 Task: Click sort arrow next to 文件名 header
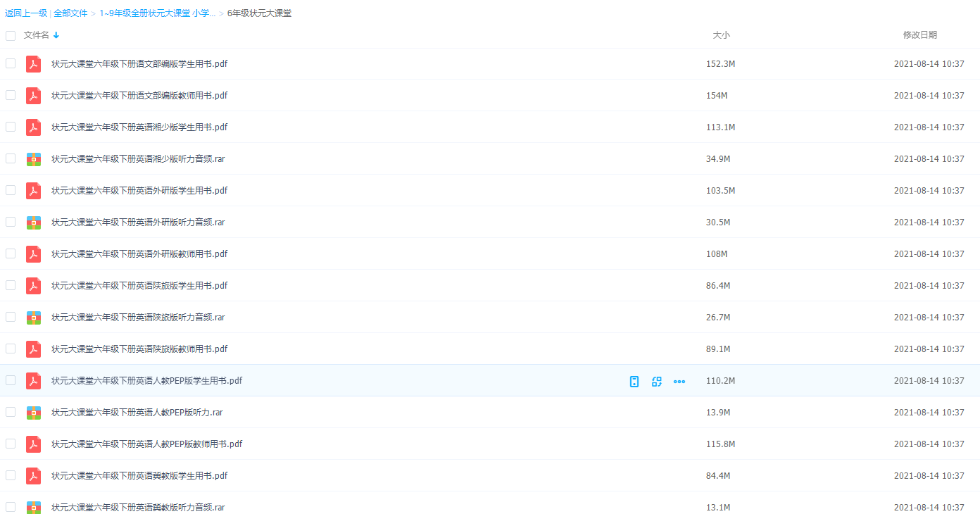[x=56, y=35]
